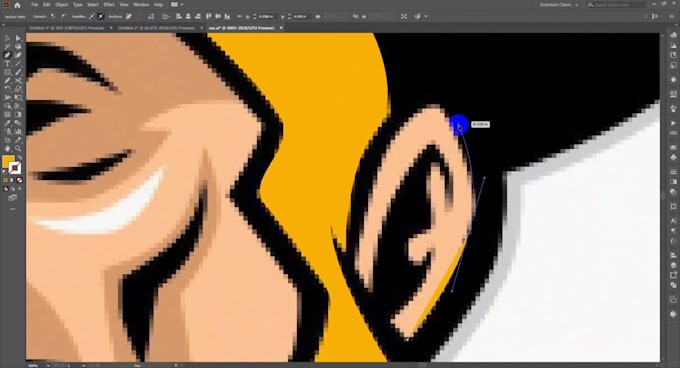Select the Selection tool (black arrow)
The image size is (680, 368).
coord(7,38)
